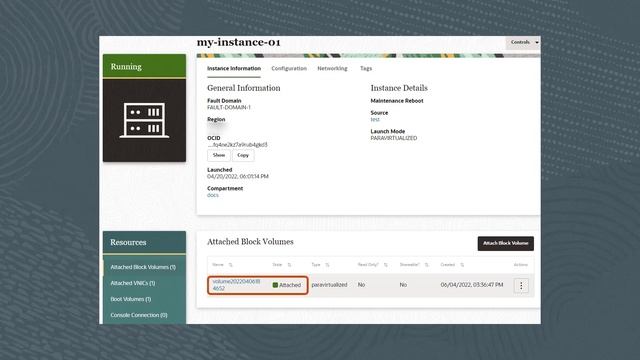Click the paravirtualized type cell
The width and height of the screenshot is (640, 360).
pos(329,285)
